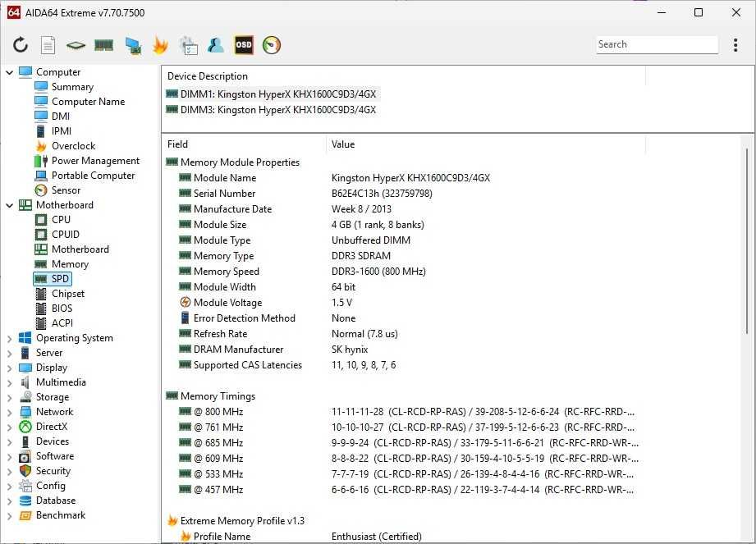The width and height of the screenshot is (756, 544).
Task: Select DMI in the tree
Action: (61, 117)
